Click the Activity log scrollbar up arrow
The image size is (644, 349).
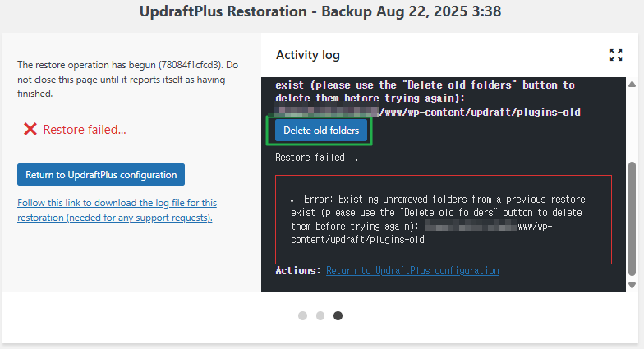632,85
